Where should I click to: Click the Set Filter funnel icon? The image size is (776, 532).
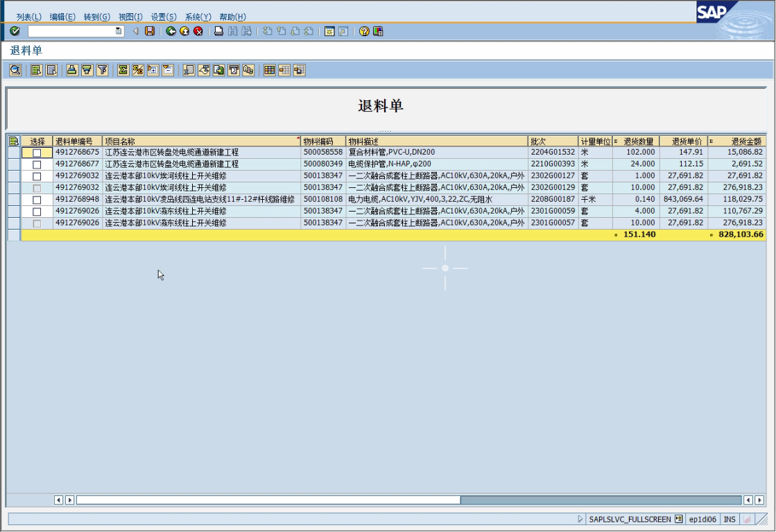click(x=102, y=70)
